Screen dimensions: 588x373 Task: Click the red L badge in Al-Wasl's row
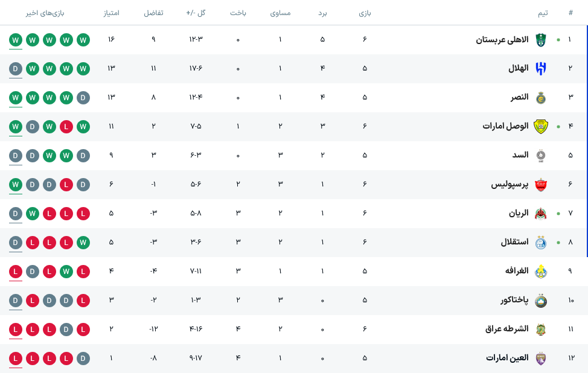(x=66, y=127)
